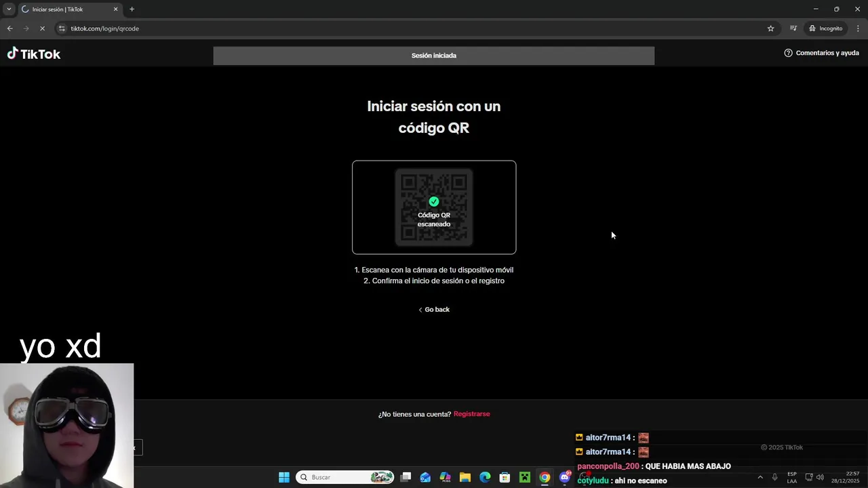Open a new tab with plus button
868x488 pixels.
(132, 9)
